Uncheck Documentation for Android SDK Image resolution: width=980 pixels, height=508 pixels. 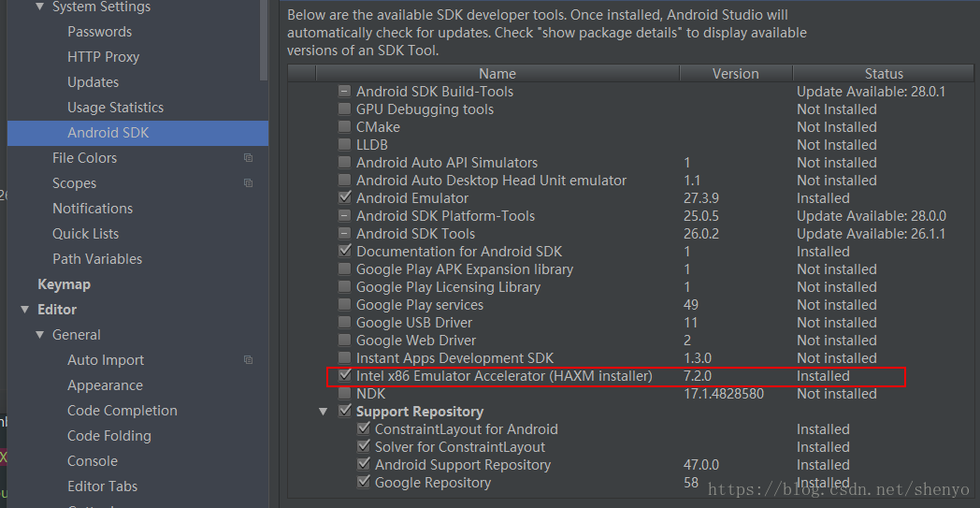tap(344, 252)
